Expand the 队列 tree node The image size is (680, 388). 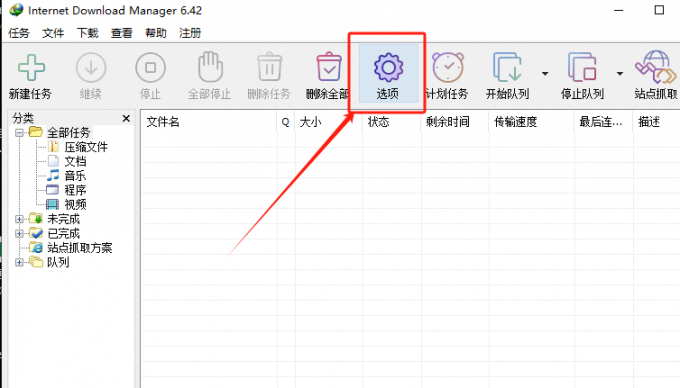point(20,262)
